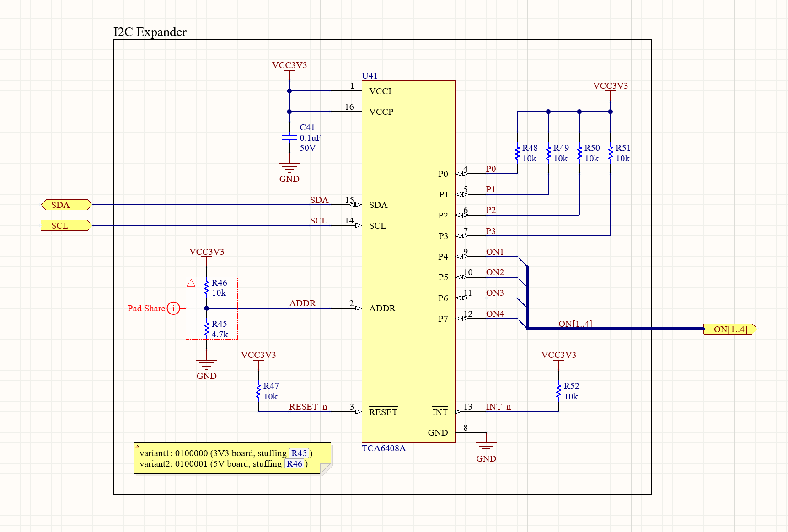Image resolution: width=788 pixels, height=532 pixels.
Task: Select capacitor C41 symbol
Action: point(289,137)
